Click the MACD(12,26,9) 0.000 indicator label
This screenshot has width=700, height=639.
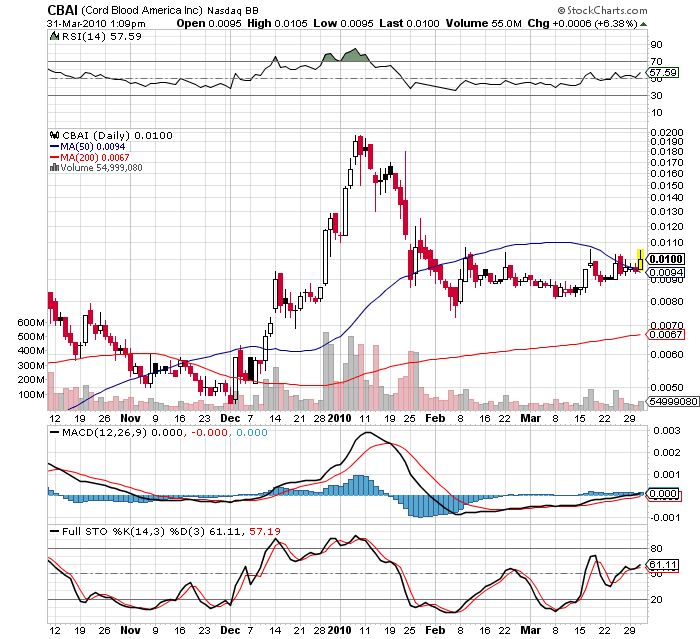pos(122,432)
